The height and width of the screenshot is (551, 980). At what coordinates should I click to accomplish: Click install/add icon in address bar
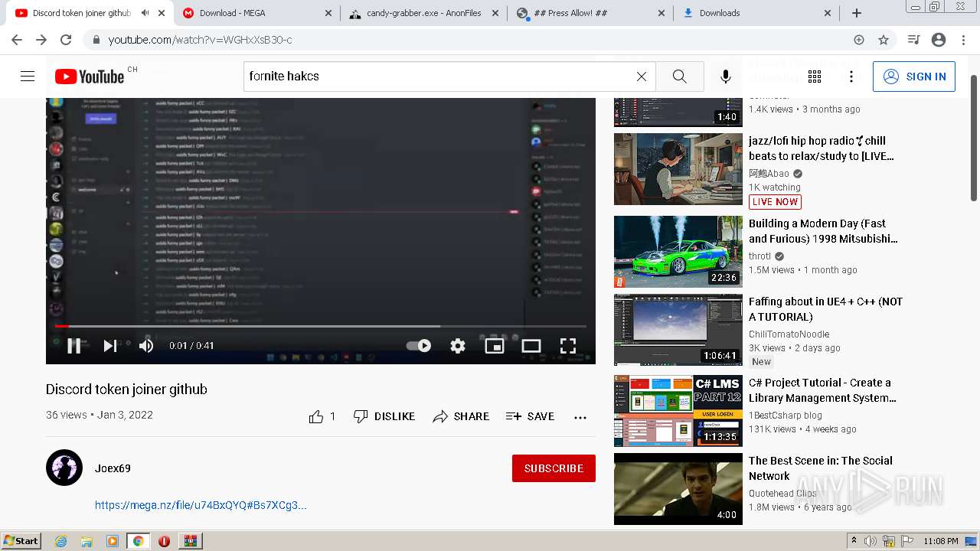[x=859, y=40]
